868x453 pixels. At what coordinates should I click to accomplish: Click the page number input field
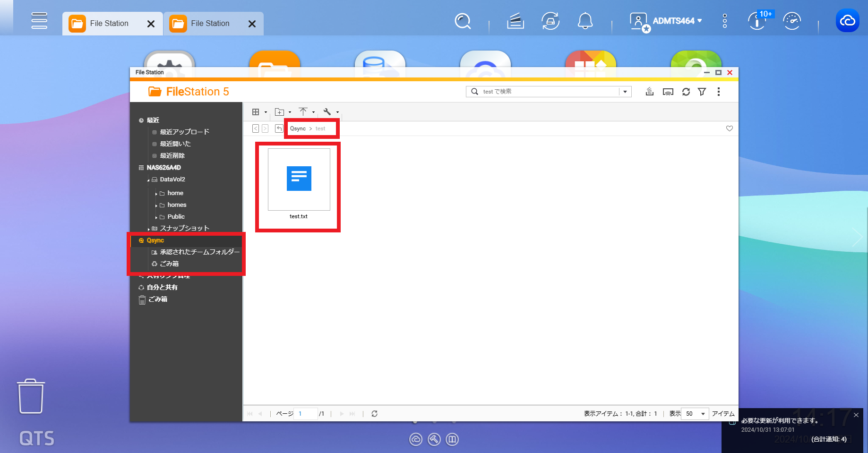pos(305,414)
